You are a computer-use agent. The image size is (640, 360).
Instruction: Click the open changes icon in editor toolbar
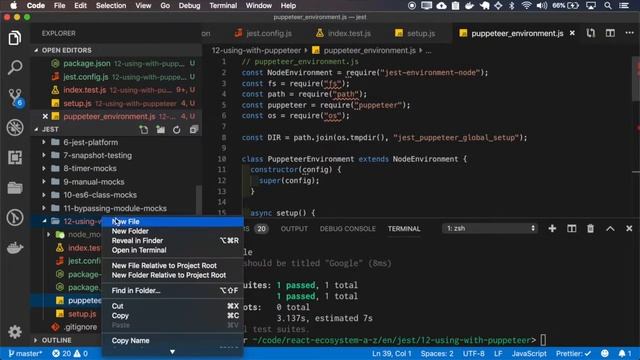click(x=591, y=33)
